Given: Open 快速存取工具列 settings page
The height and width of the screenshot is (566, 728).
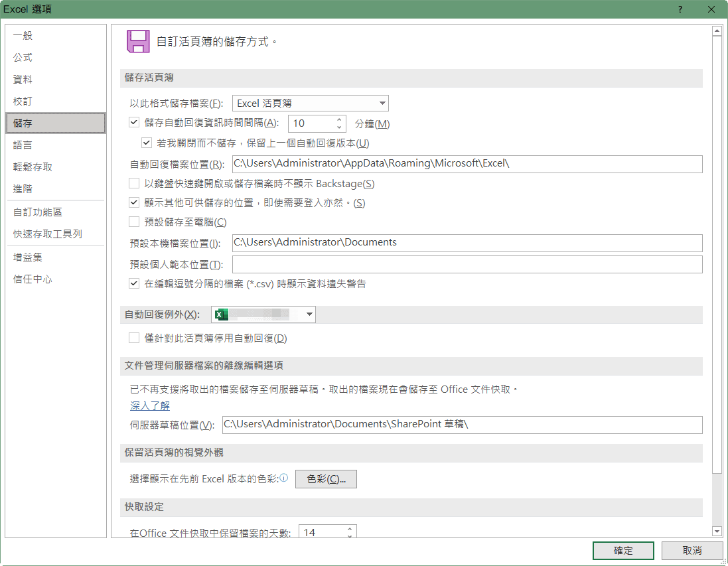Looking at the screenshot, I should [55, 234].
